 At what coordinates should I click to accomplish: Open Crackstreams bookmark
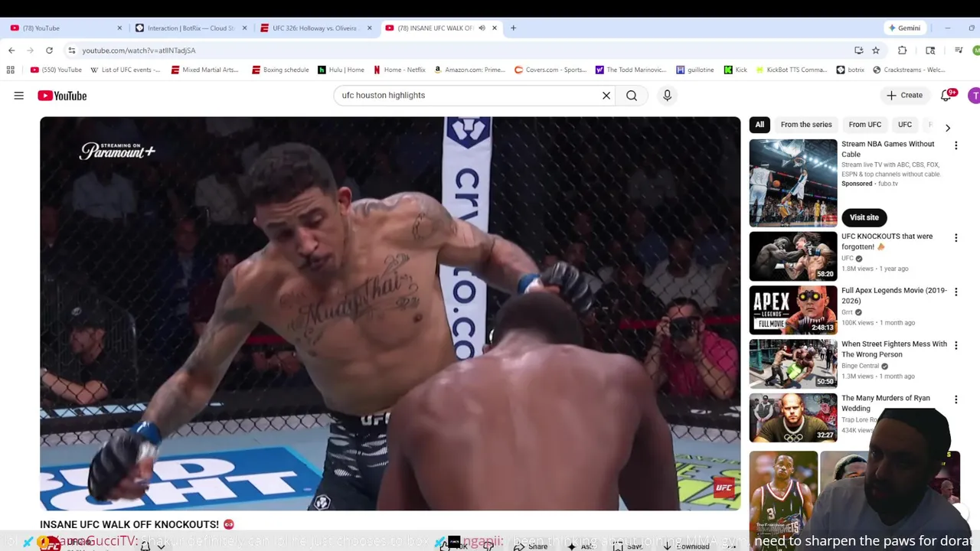[x=909, y=70]
